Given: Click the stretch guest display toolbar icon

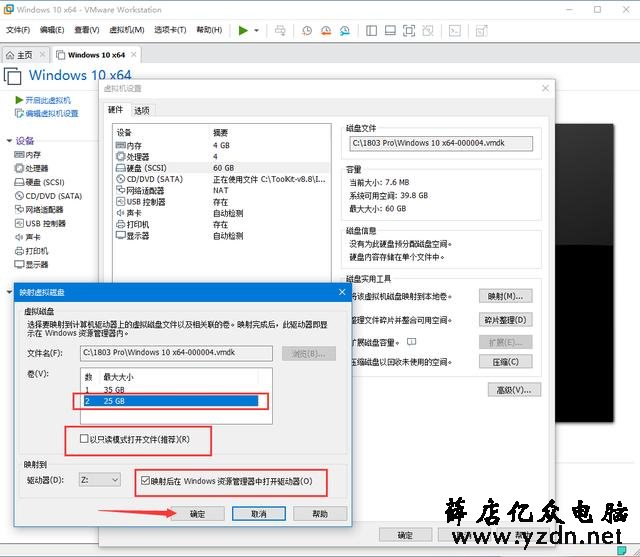Looking at the screenshot, I should [x=482, y=31].
